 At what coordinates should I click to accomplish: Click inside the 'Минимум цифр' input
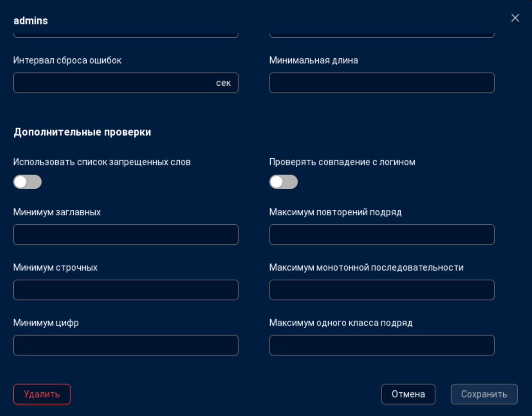pos(126,345)
